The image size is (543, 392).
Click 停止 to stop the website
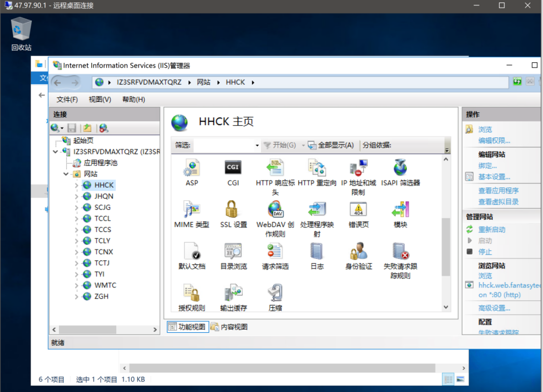485,252
